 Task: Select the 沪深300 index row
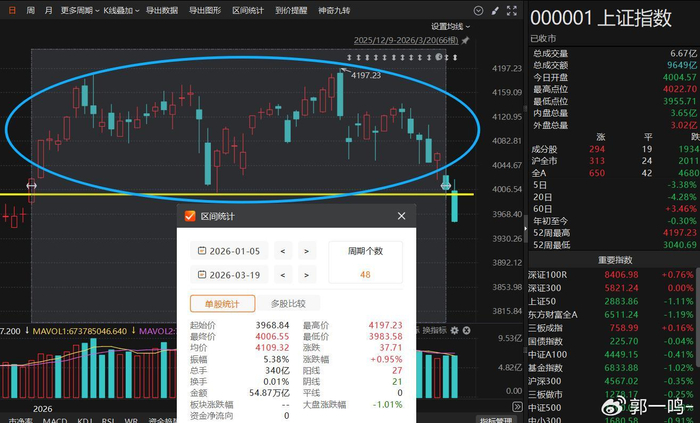pyautogui.click(x=611, y=381)
